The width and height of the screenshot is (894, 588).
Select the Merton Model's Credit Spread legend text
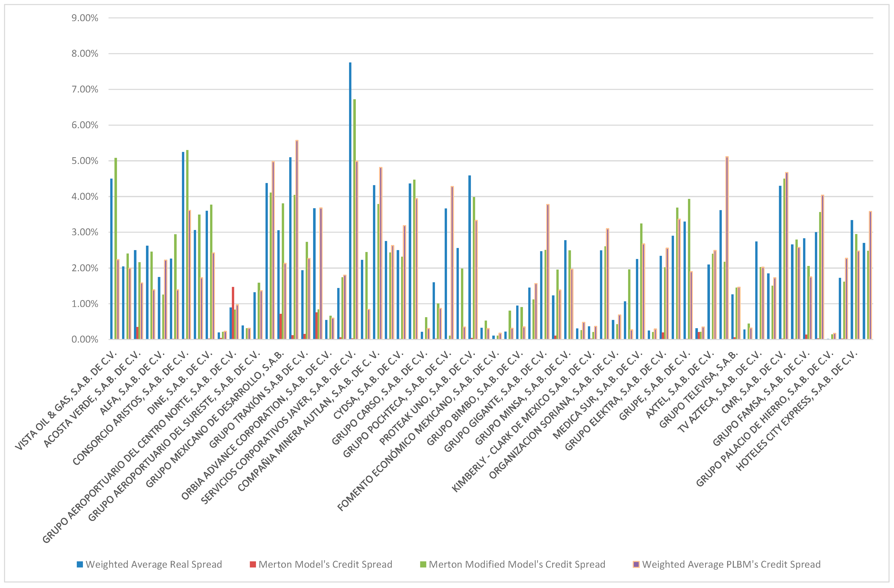(x=325, y=564)
